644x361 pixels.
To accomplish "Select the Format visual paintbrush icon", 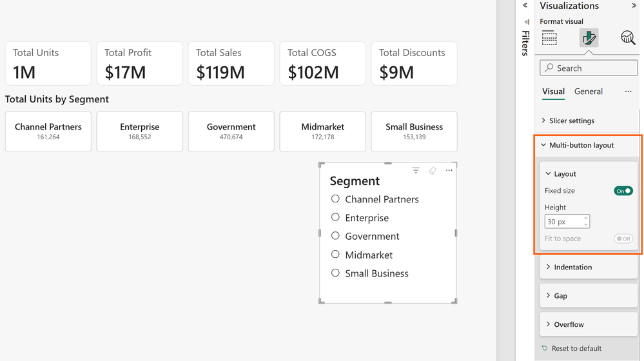I will coord(589,38).
